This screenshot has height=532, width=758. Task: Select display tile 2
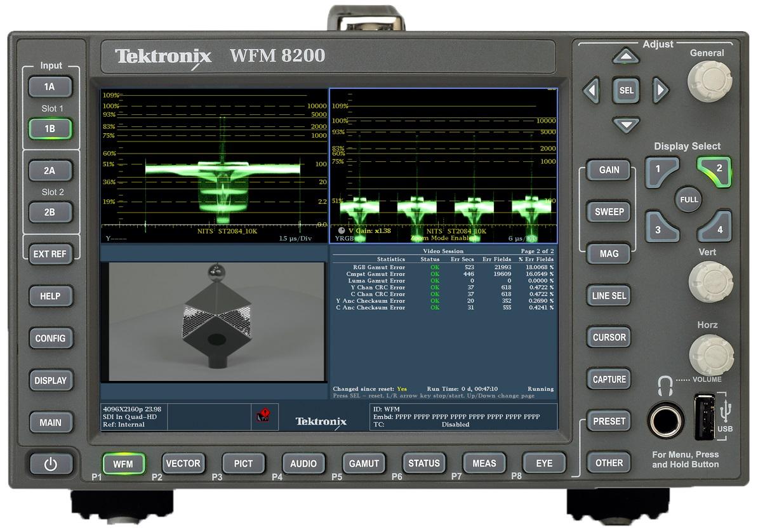pyautogui.click(x=714, y=171)
